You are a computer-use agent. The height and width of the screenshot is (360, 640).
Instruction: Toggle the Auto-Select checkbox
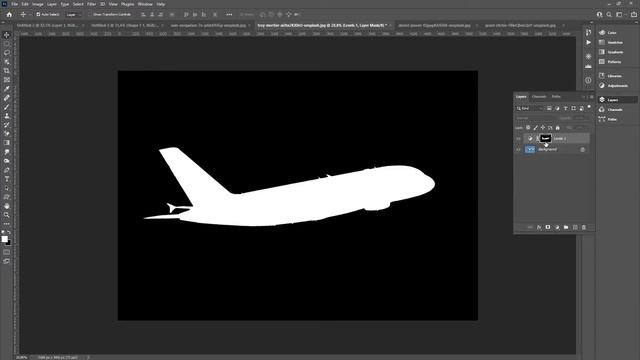click(x=38, y=14)
